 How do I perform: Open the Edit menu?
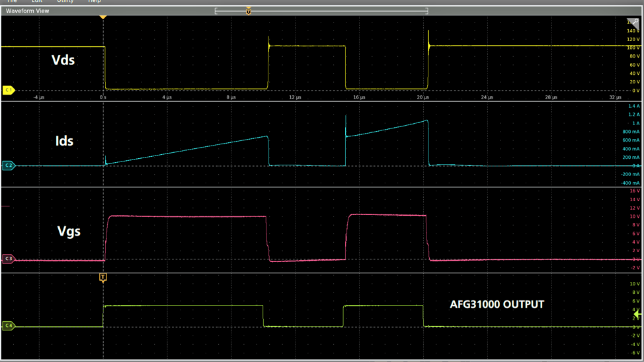point(37,1)
